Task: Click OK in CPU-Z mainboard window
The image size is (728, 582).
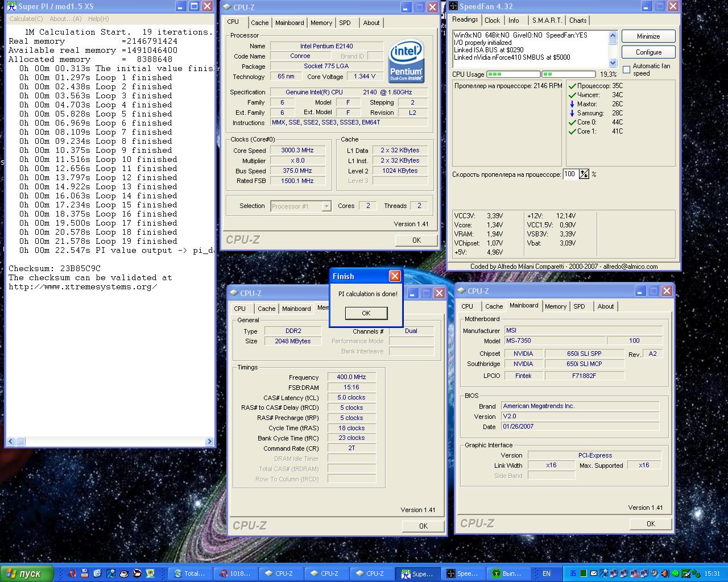Action: tap(651, 523)
